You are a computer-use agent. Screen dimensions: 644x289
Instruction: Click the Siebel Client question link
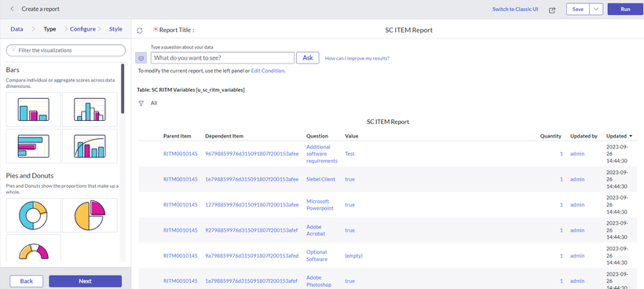pos(320,179)
